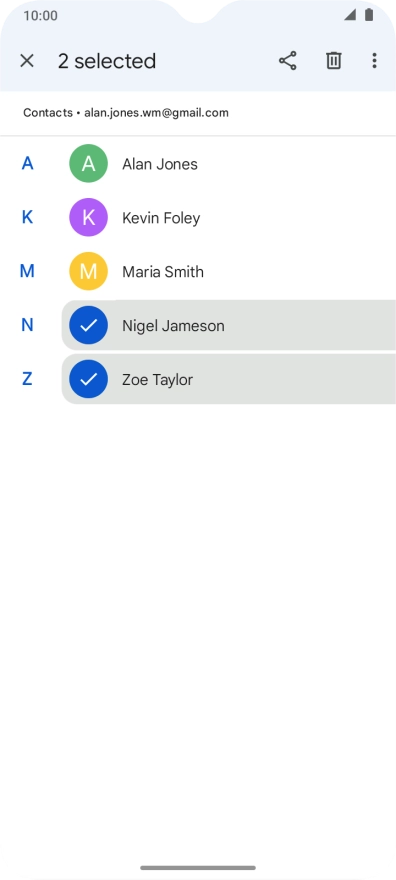Viewport: 396px width, 880px height.
Task: Tap the Contacts account label alan.jones.wm@gmail.com
Action: click(x=126, y=113)
